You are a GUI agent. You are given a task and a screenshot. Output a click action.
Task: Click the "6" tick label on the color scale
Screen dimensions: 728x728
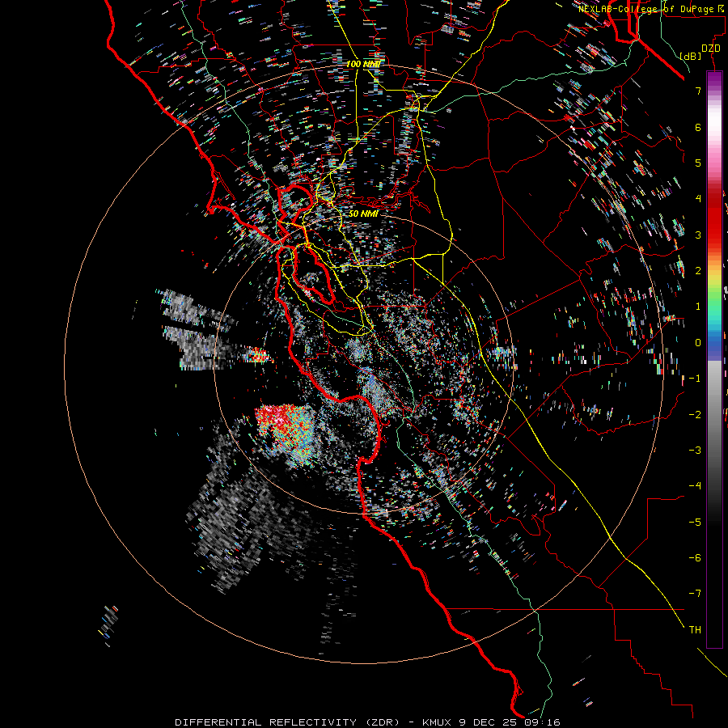698,127
